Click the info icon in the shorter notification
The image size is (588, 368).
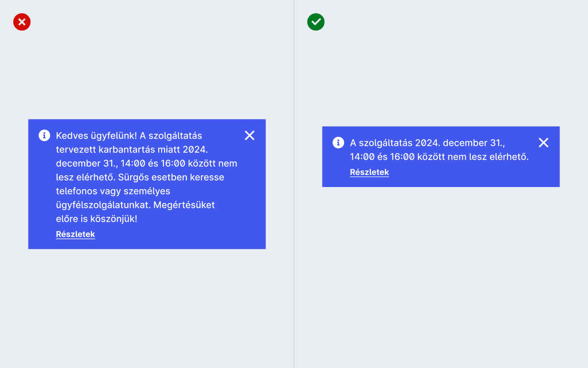(x=338, y=142)
